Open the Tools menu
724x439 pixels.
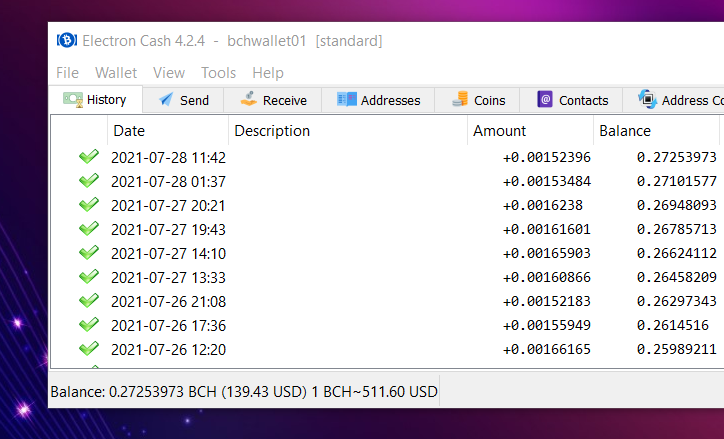218,73
